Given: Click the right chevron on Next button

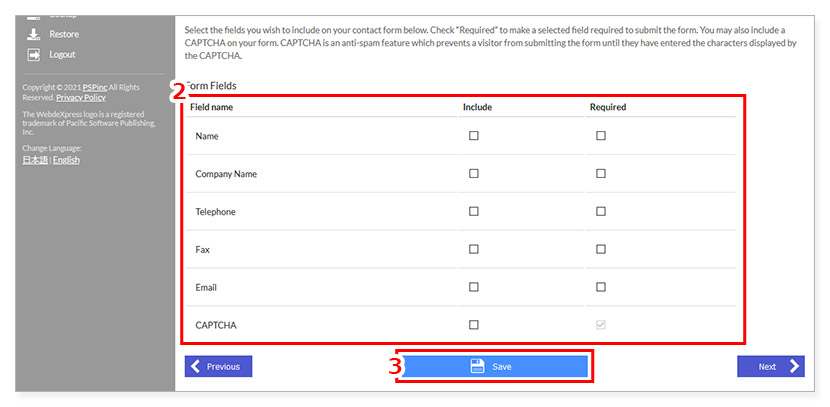Looking at the screenshot, I should [x=794, y=366].
